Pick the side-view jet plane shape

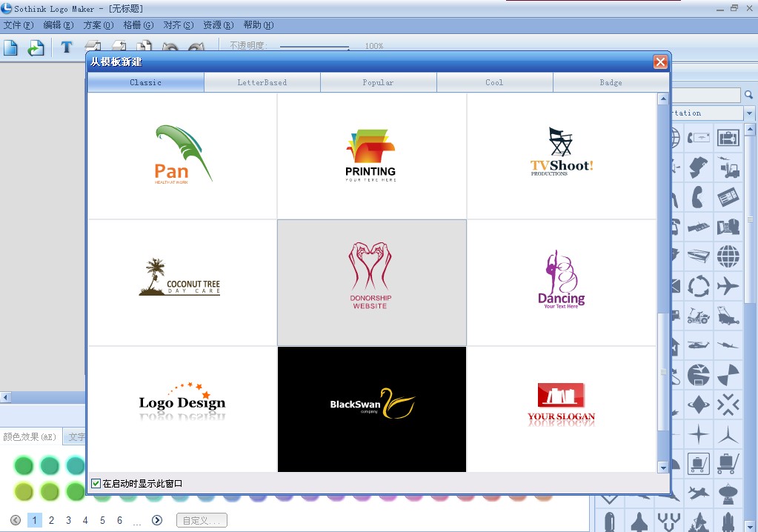(x=728, y=345)
